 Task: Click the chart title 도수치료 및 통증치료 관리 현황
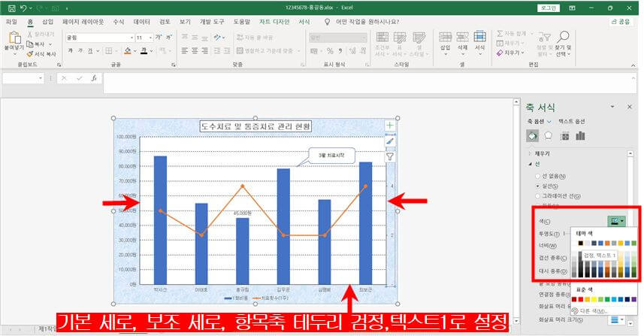click(255, 126)
